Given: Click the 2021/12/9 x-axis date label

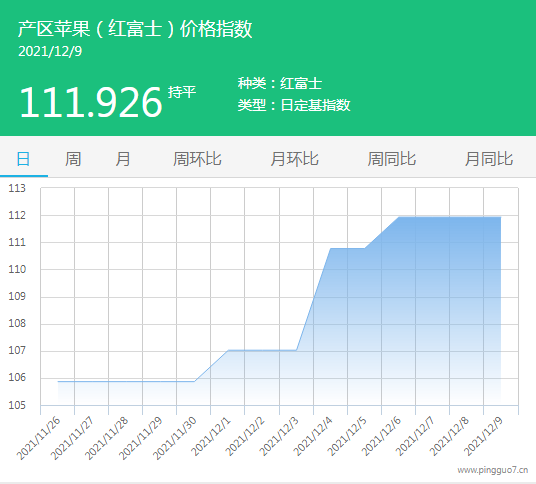Looking at the screenshot, I should [x=483, y=436].
